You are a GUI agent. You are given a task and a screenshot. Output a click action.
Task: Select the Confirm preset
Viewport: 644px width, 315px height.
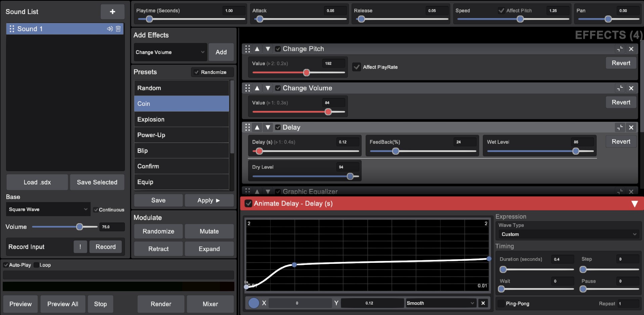click(181, 166)
